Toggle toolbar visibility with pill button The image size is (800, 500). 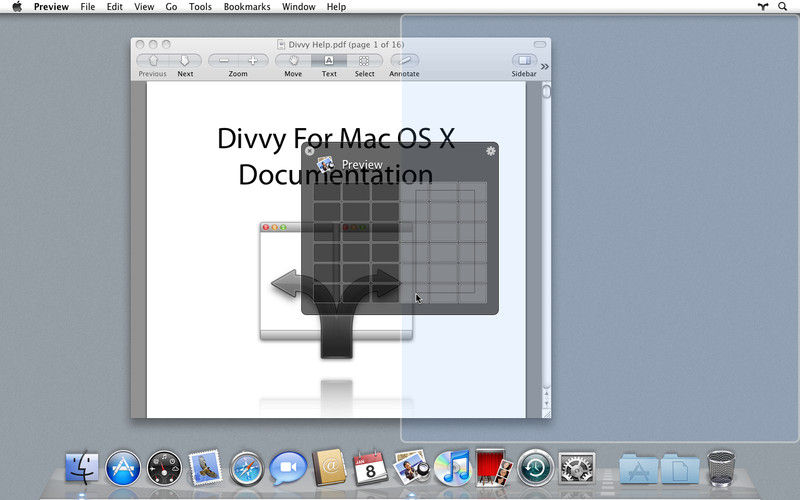[x=540, y=44]
